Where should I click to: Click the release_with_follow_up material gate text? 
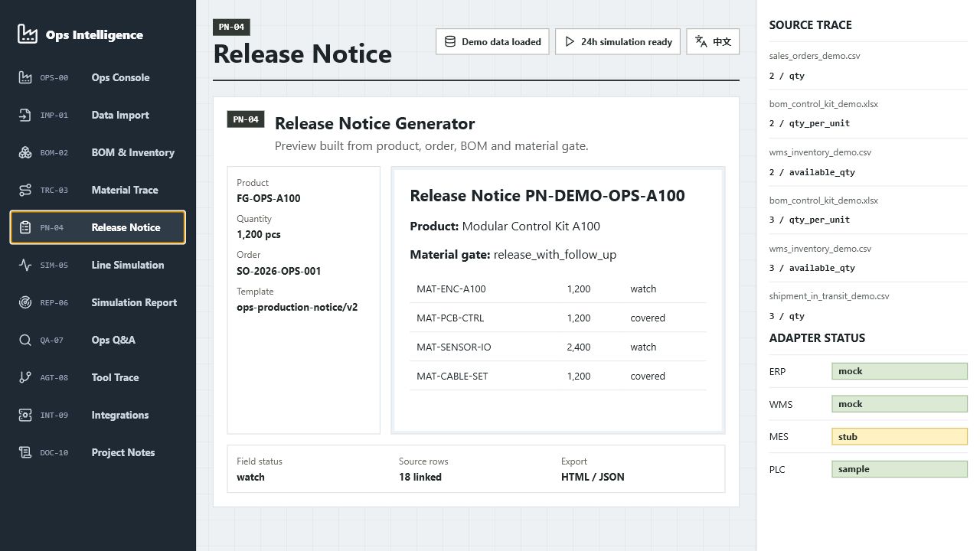(x=555, y=255)
